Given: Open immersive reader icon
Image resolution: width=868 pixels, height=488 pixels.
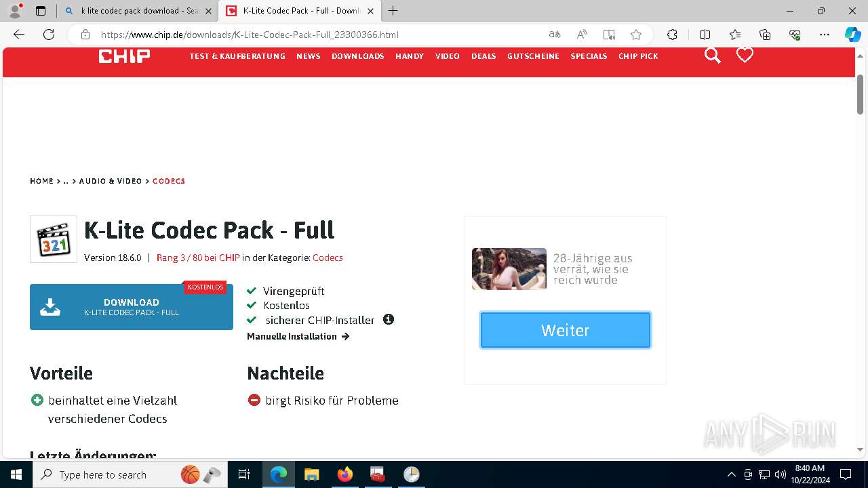Looking at the screenshot, I should (x=609, y=35).
